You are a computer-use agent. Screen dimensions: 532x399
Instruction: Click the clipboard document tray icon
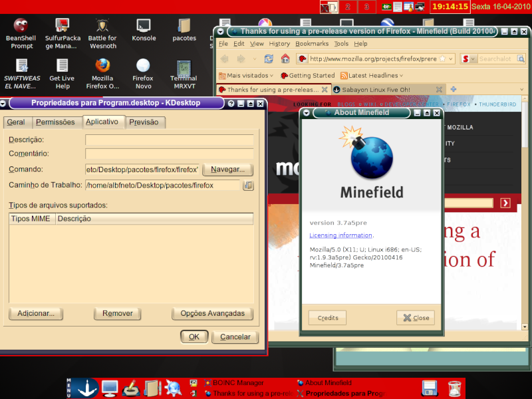398,7
